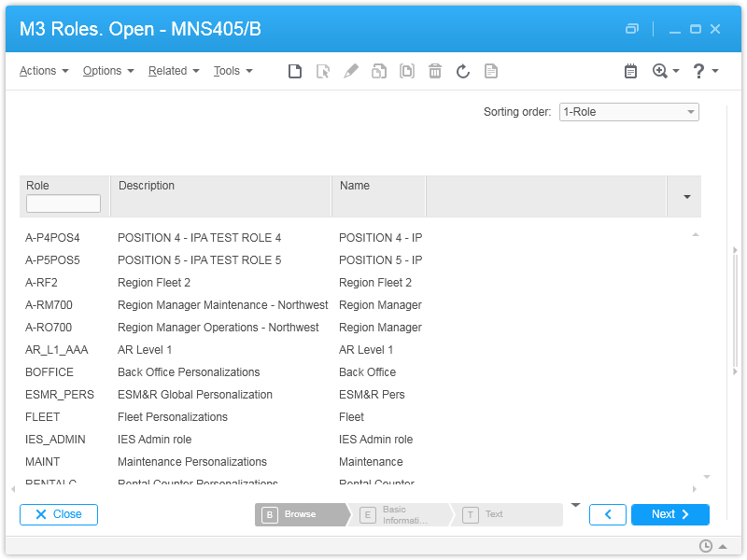Open the question mark Help icon
747x560 pixels.
click(698, 71)
